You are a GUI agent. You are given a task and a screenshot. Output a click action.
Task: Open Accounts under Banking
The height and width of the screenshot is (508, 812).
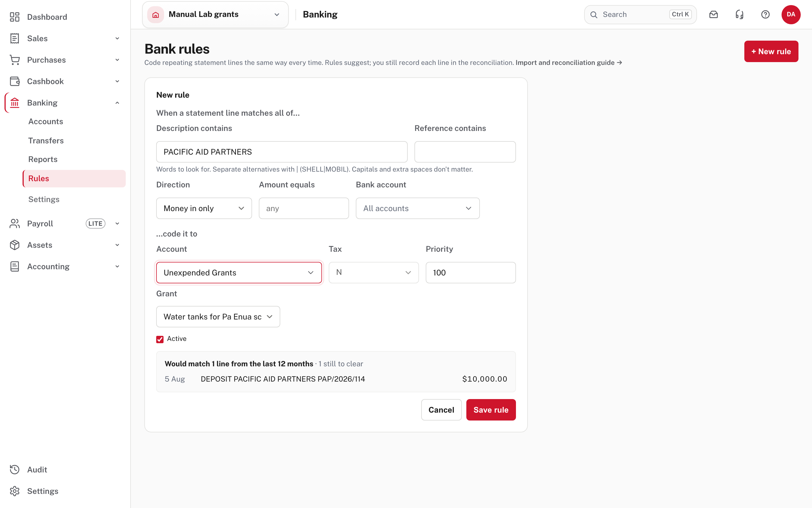46,121
